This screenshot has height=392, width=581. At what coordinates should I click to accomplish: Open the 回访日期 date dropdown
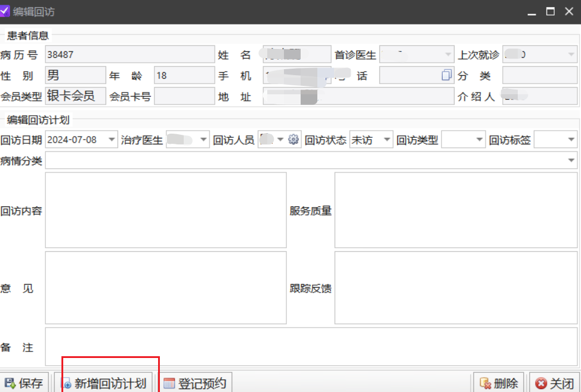point(112,140)
